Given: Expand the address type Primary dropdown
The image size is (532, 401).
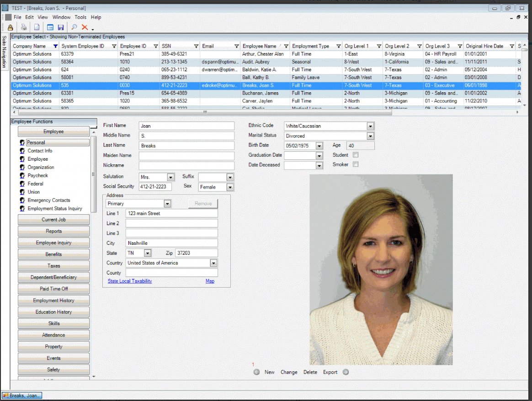Looking at the screenshot, I should (x=167, y=204).
